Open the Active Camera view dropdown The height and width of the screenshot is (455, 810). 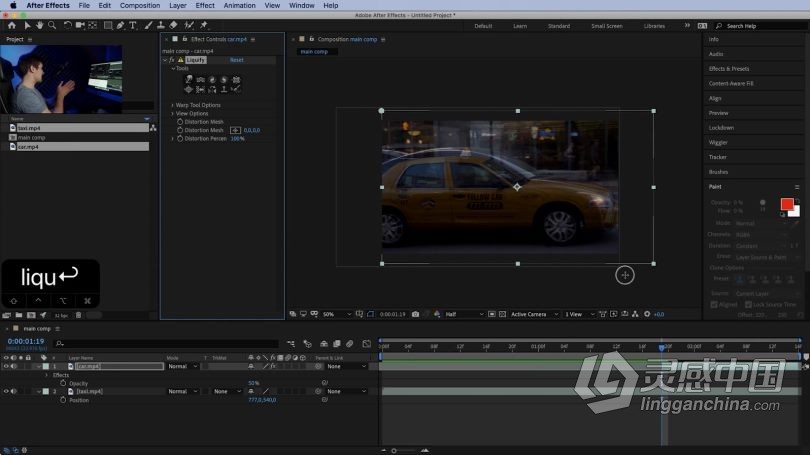coord(534,314)
